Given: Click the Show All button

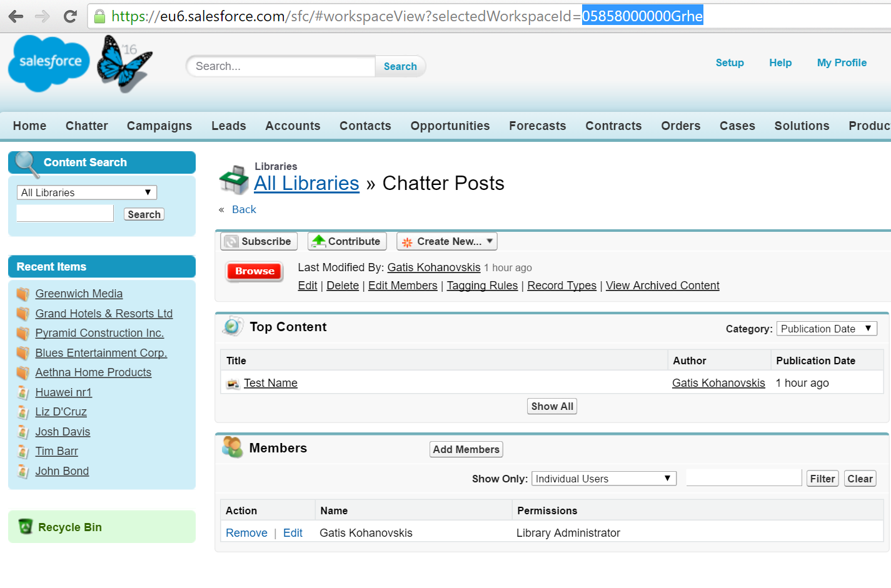Looking at the screenshot, I should tap(552, 406).
